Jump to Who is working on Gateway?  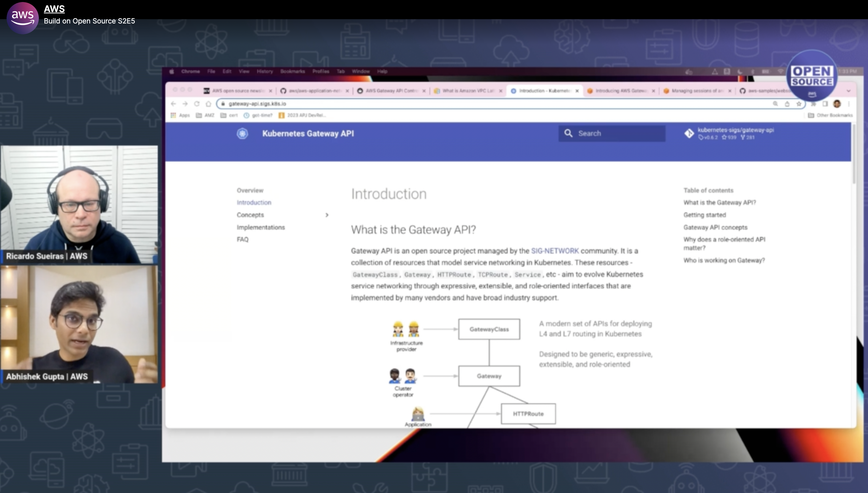pos(724,260)
